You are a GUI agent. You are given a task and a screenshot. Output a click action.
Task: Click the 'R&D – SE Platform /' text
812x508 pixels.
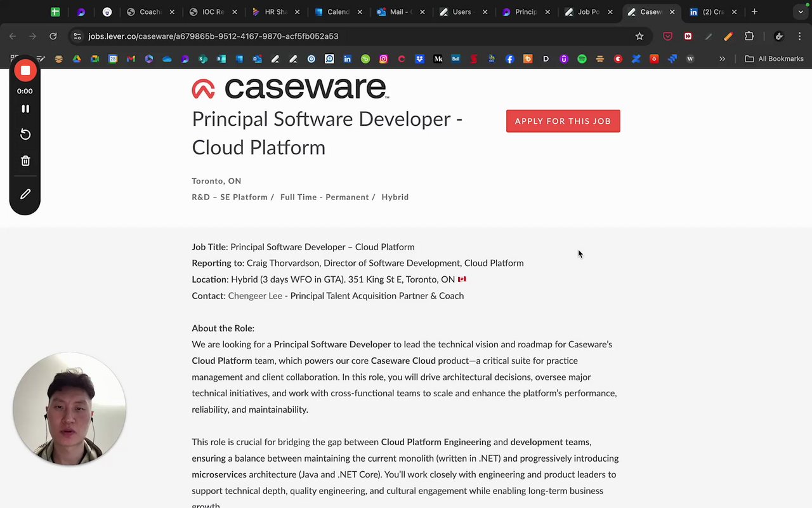[233, 197]
